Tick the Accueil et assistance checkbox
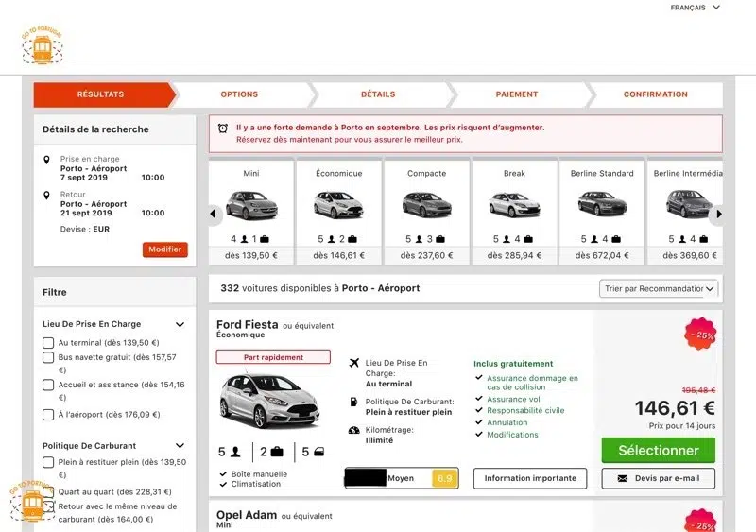This screenshot has height=532, width=756. pos(48,385)
